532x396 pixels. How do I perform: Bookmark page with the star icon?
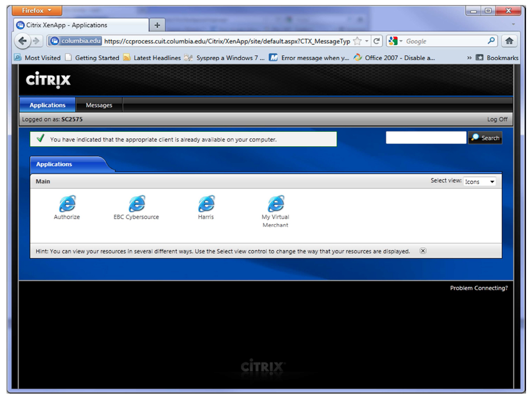[357, 41]
